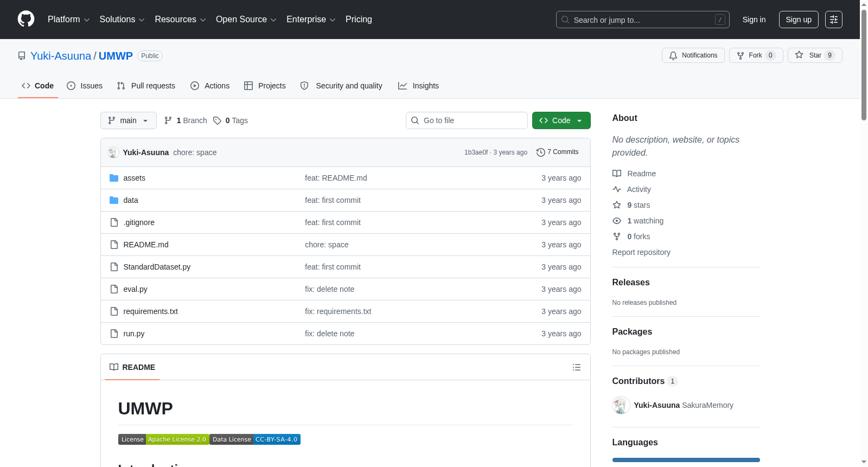868x467 pixels.
Task: Click the fork icon next to 0 forks
Action: 617,236
